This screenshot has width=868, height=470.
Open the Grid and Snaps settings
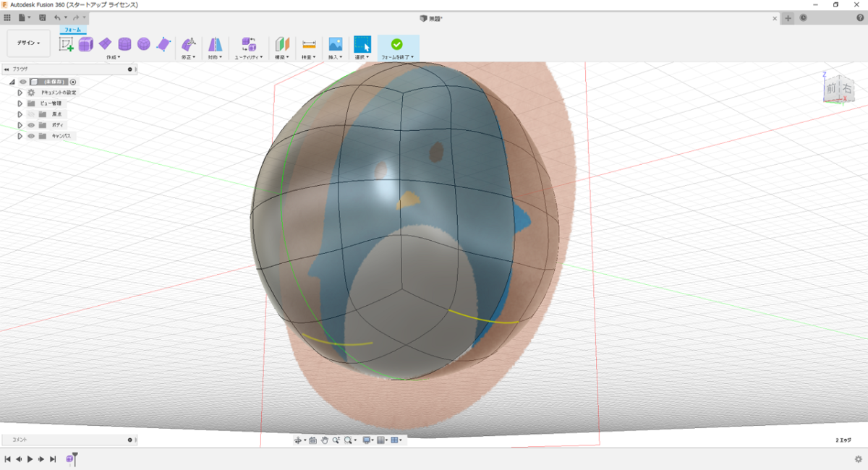pyautogui.click(x=381, y=440)
